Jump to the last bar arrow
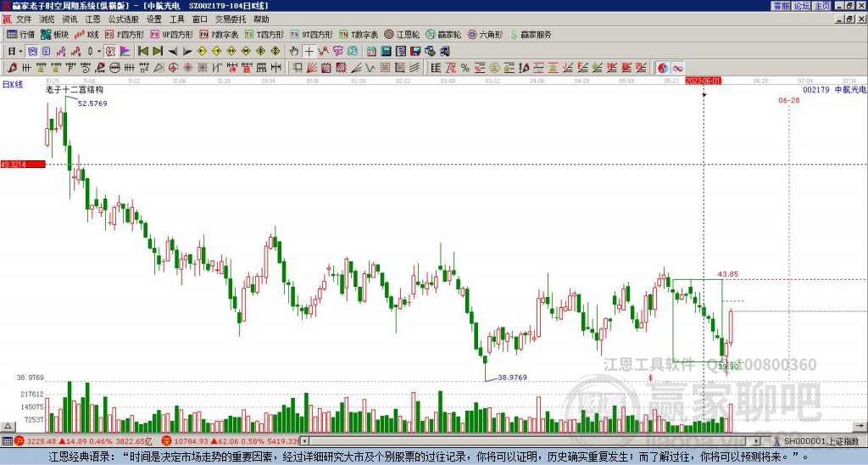This screenshot has width=868, height=465. tap(157, 51)
